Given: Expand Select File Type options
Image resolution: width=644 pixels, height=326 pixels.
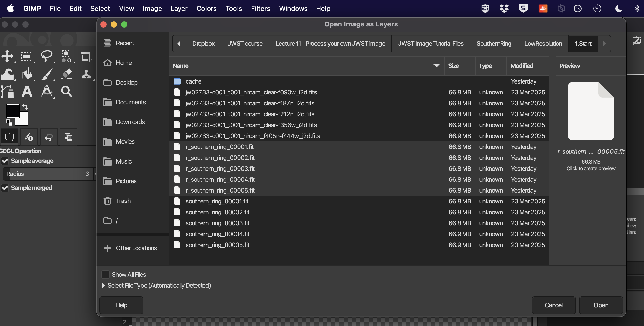Looking at the screenshot, I should pyautogui.click(x=103, y=286).
